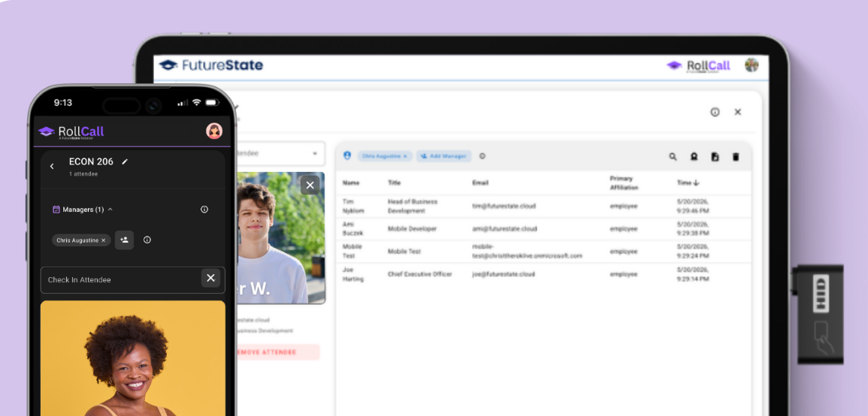Click the RollCall logo in tablet header
This screenshot has width=868, height=416.
click(699, 66)
